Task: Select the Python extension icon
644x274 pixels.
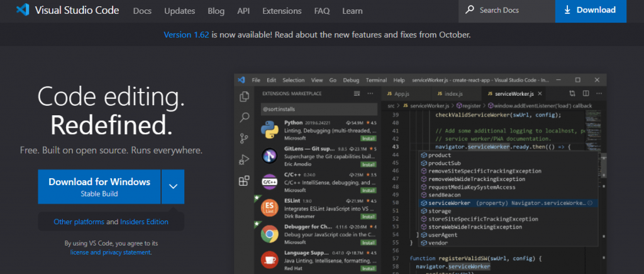Action: point(270,130)
